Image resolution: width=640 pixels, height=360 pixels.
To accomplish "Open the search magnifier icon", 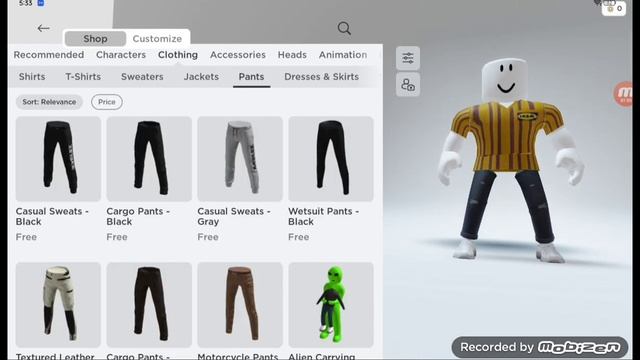I will [x=344, y=28].
